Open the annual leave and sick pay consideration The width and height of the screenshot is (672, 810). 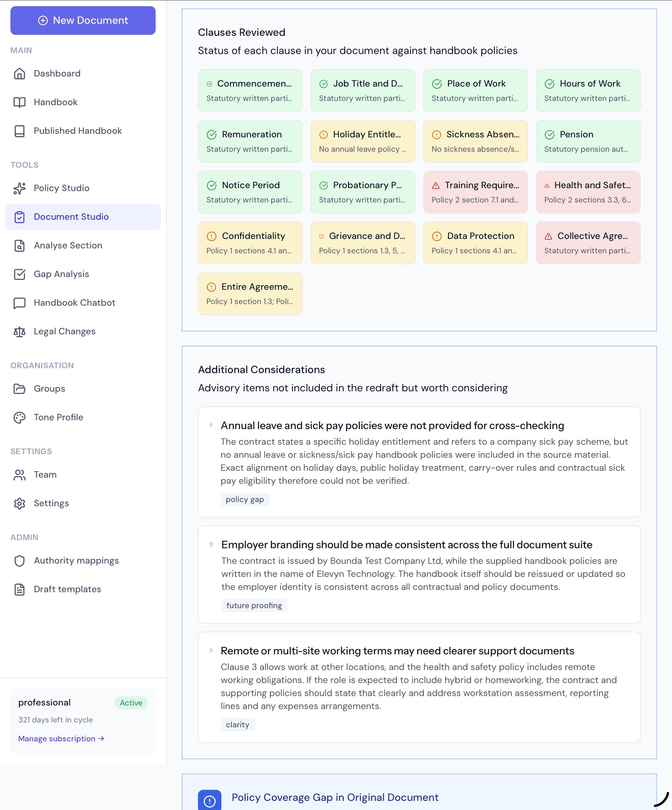(419, 462)
